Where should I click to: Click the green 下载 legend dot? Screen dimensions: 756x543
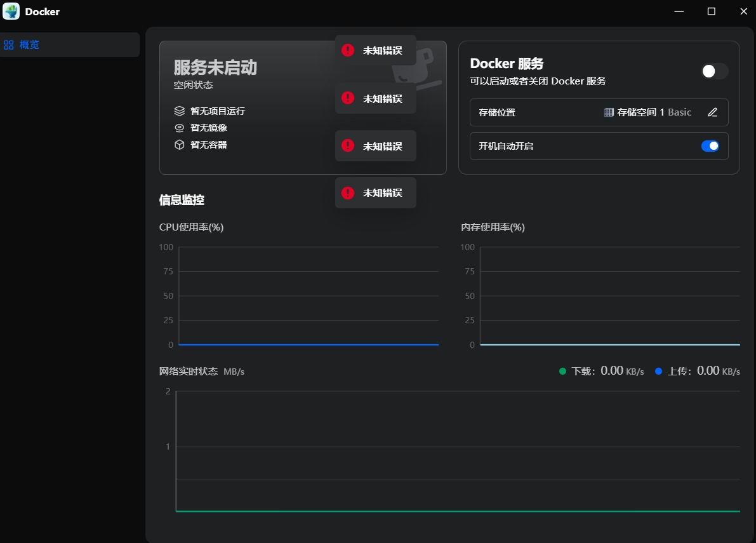coord(562,372)
